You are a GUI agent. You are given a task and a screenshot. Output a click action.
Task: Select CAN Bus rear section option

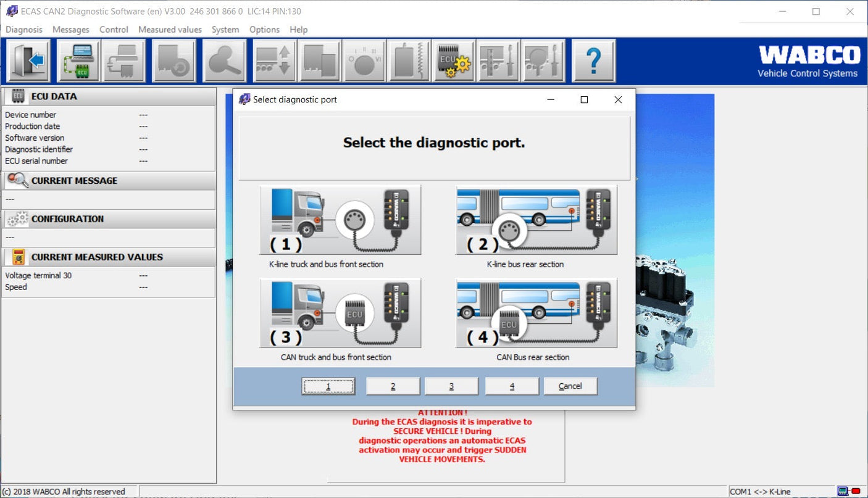536,312
